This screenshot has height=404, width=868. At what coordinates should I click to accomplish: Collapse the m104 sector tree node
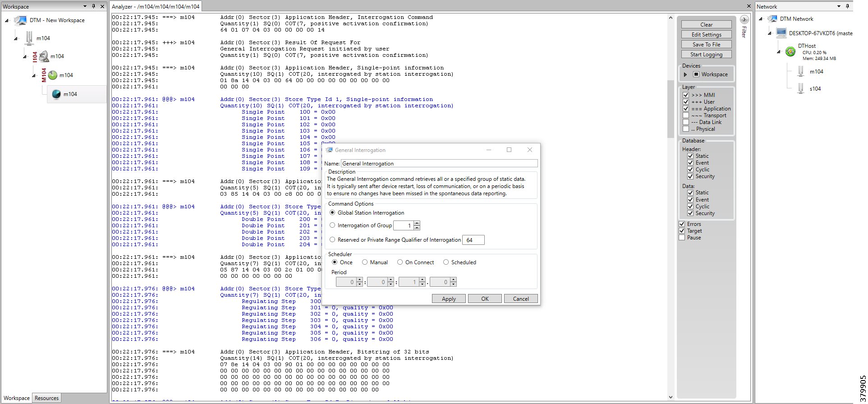click(34, 76)
